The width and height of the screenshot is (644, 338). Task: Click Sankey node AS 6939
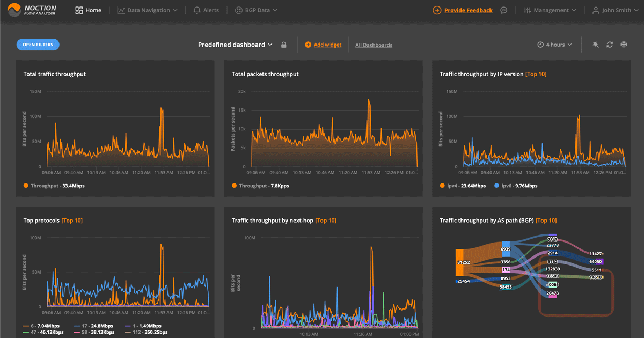click(506, 249)
